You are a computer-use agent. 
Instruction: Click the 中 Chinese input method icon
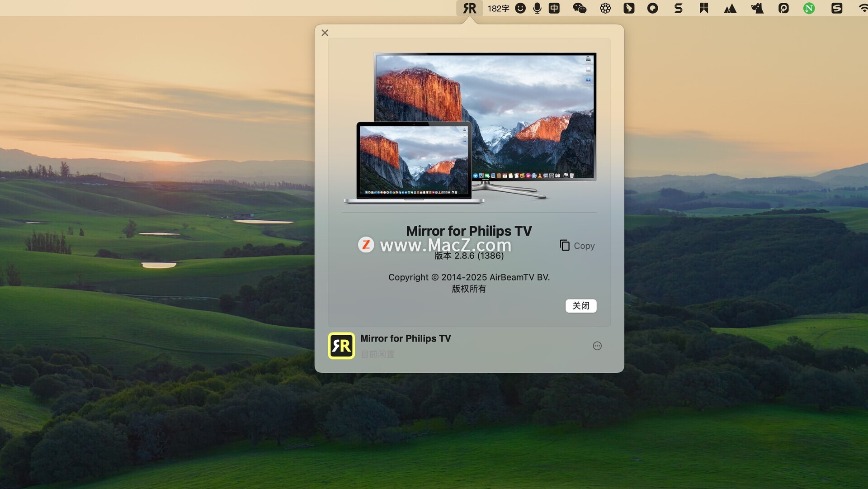click(554, 8)
